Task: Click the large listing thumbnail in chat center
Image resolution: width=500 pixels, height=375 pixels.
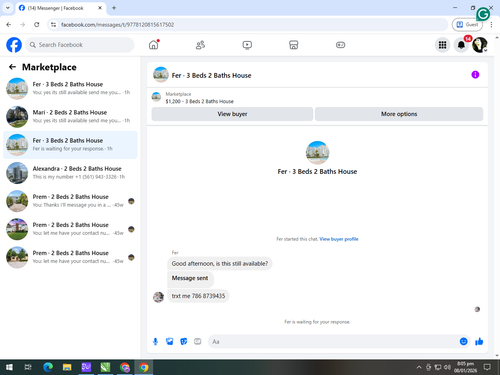Action: tap(317, 153)
